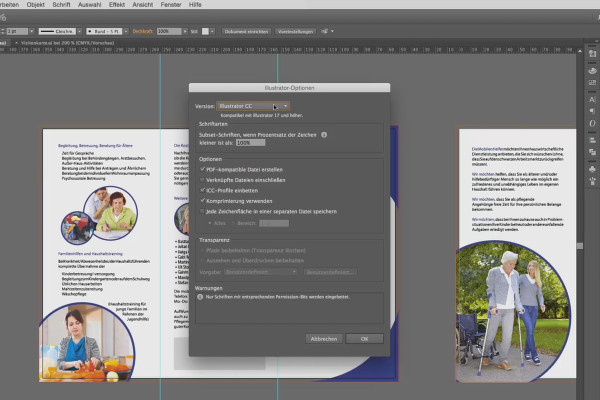Click the vertical scrollbar thumb

coord(580,246)
